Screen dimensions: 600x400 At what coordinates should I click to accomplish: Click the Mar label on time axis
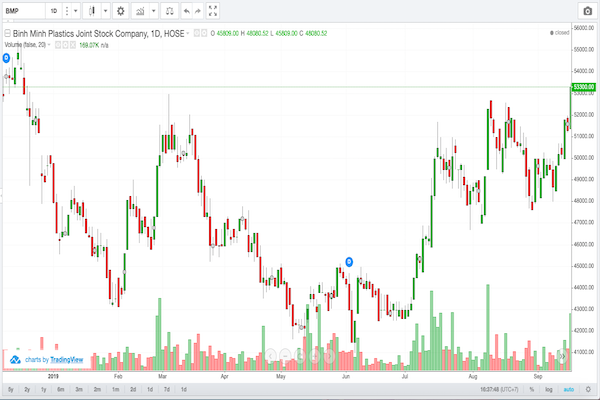[163, 376]
